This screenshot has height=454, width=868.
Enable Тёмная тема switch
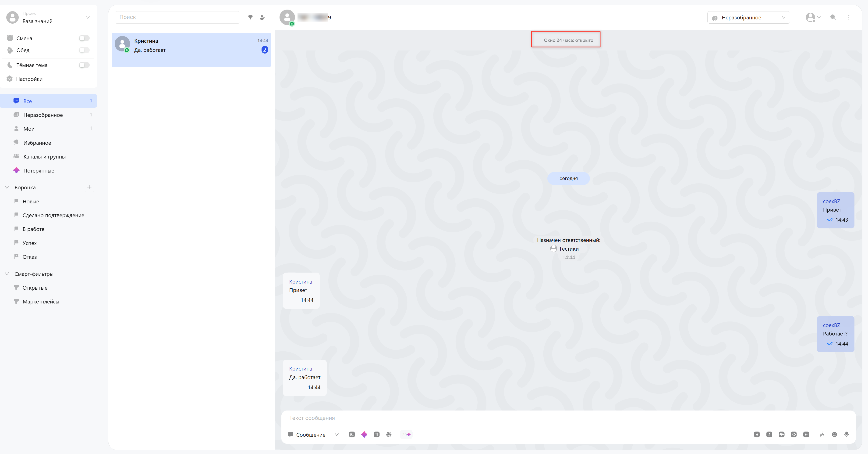point(84,65)
